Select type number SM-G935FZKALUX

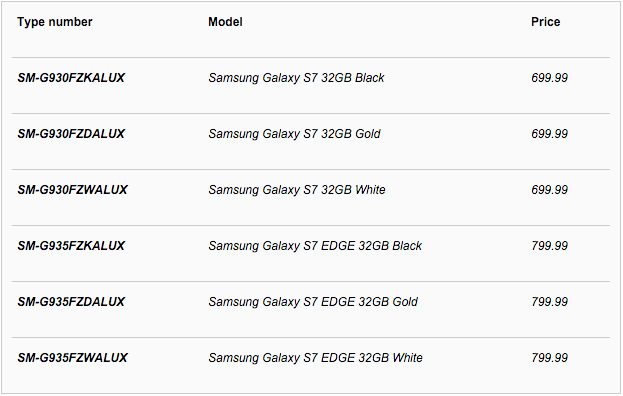coord(71,246)
